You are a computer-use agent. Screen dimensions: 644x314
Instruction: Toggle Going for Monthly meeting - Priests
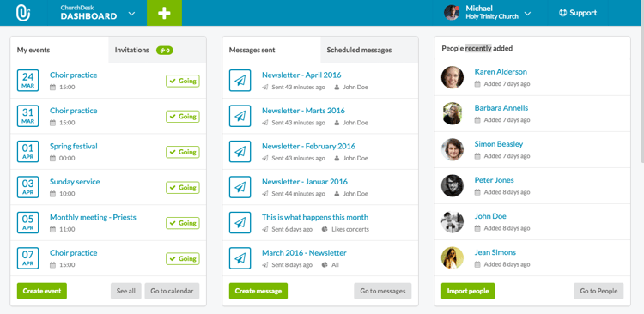[183, 223]
